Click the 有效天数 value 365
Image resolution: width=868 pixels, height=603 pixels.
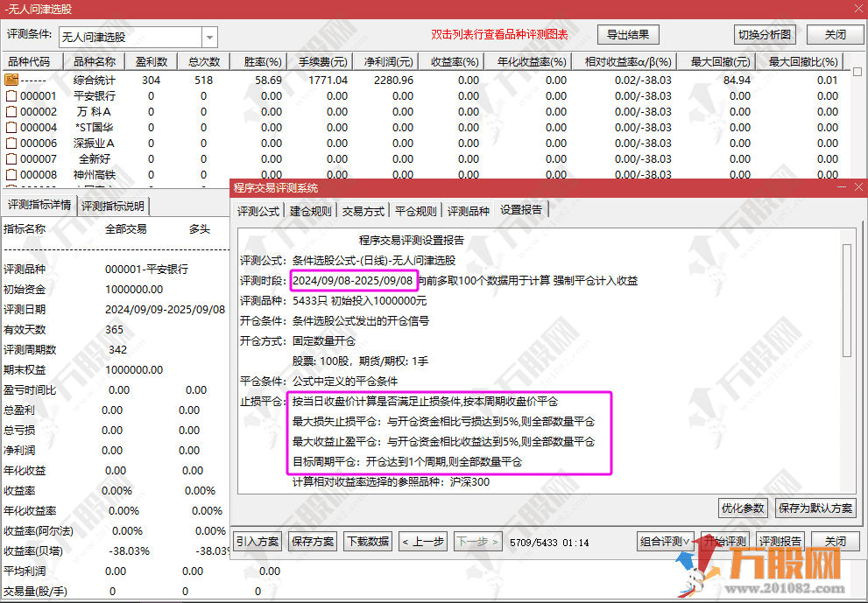(114, 329)
